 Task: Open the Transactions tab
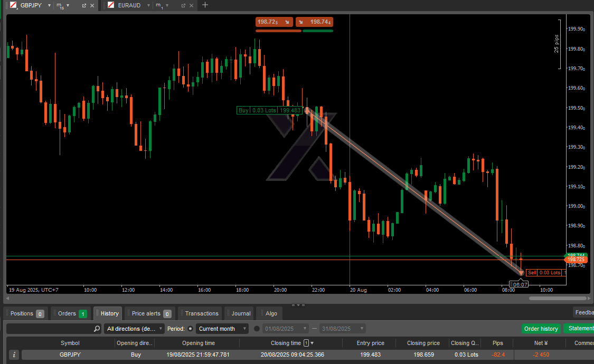point(201,313)
